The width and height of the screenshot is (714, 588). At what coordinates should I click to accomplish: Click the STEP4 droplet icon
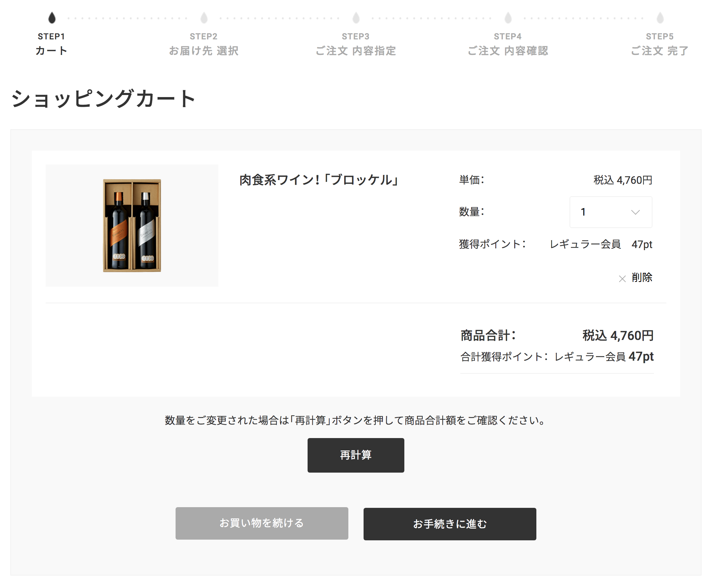coord(508,18)
